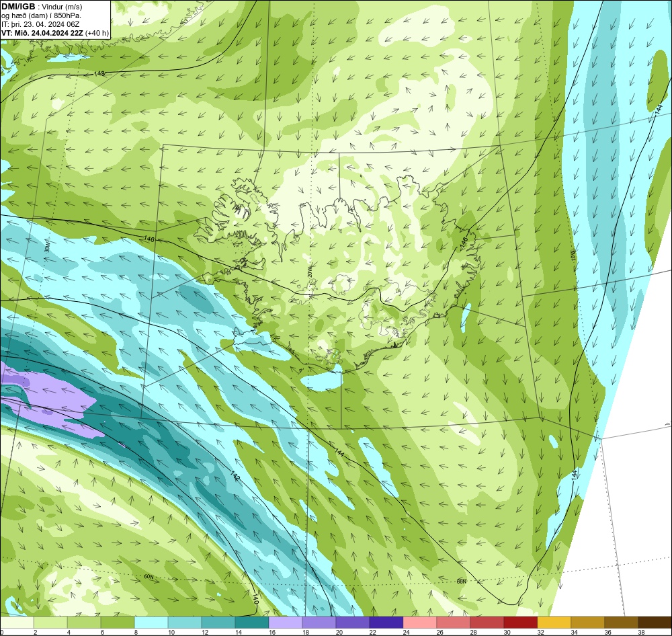Pick the brown 36–38 m/s legend swatch
Image resolution: width=672 pixels, height=636 pixels.
point(622,623)
